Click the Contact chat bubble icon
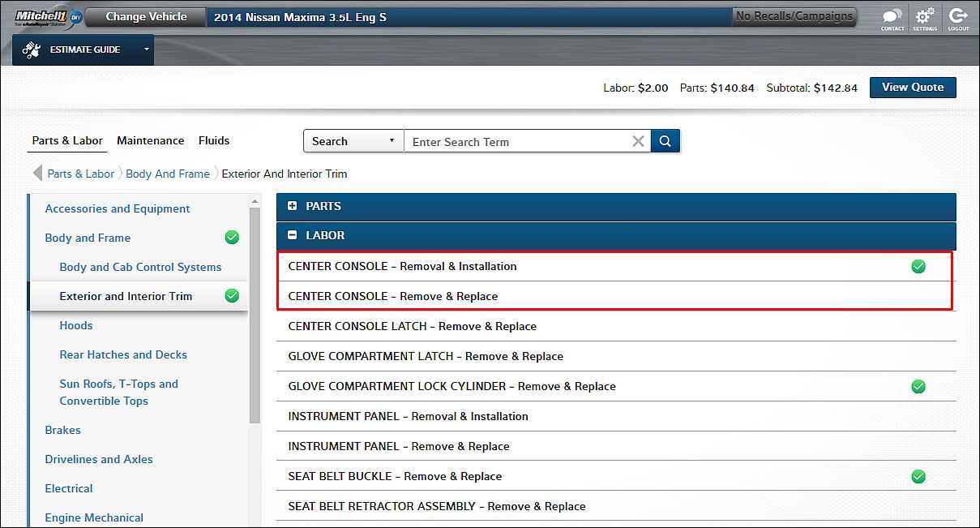The image size is (980, 528). 892,17
